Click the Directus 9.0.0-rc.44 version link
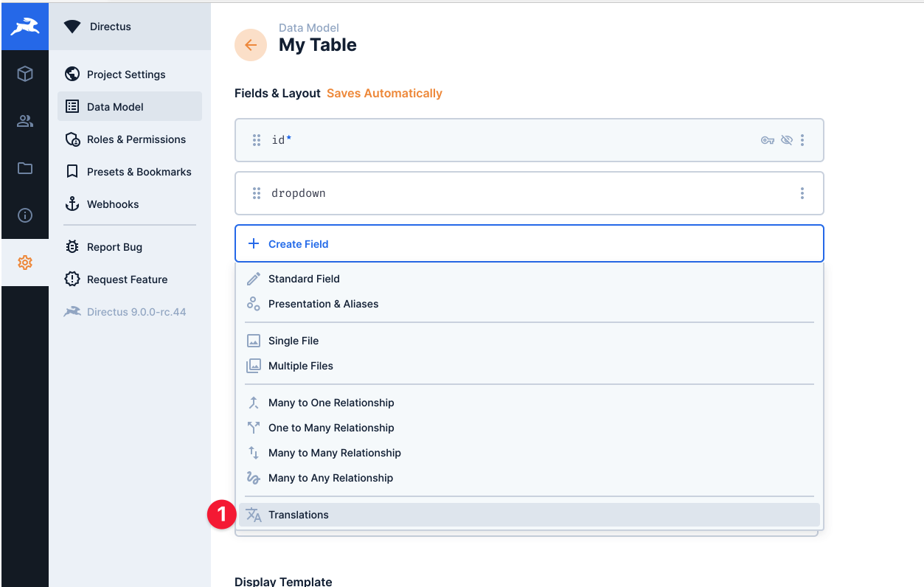 pos(130,312)
